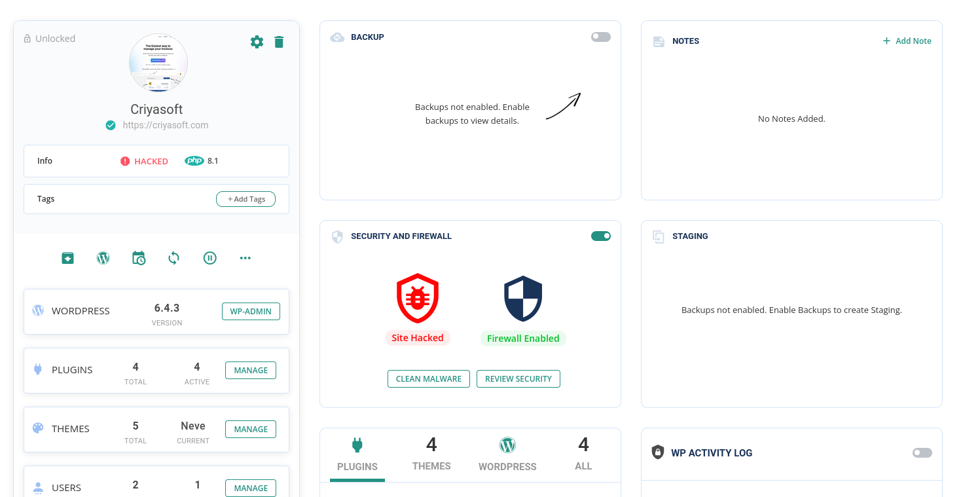Enable the Backup toggle

tap(600, 37)
